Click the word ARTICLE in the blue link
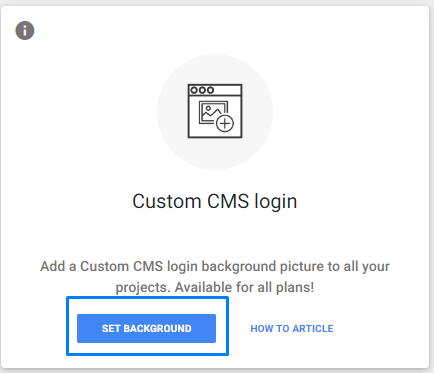 (313, 329)
